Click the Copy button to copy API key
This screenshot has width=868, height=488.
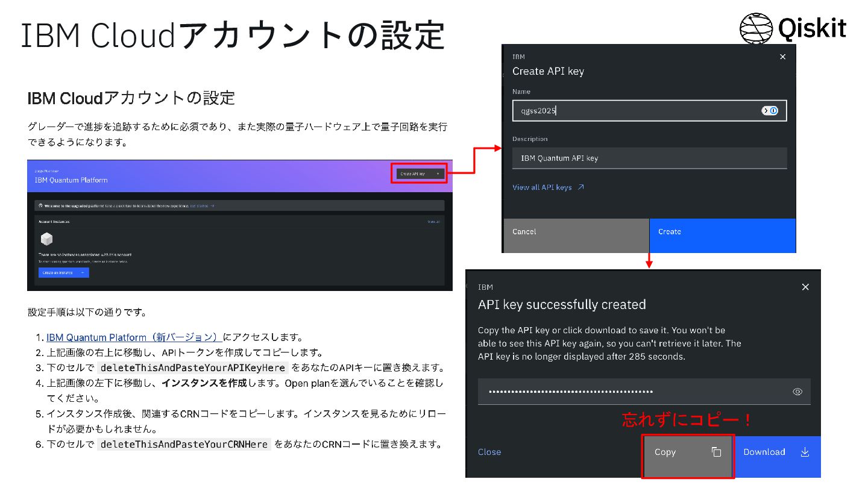[x=688, y=456]
